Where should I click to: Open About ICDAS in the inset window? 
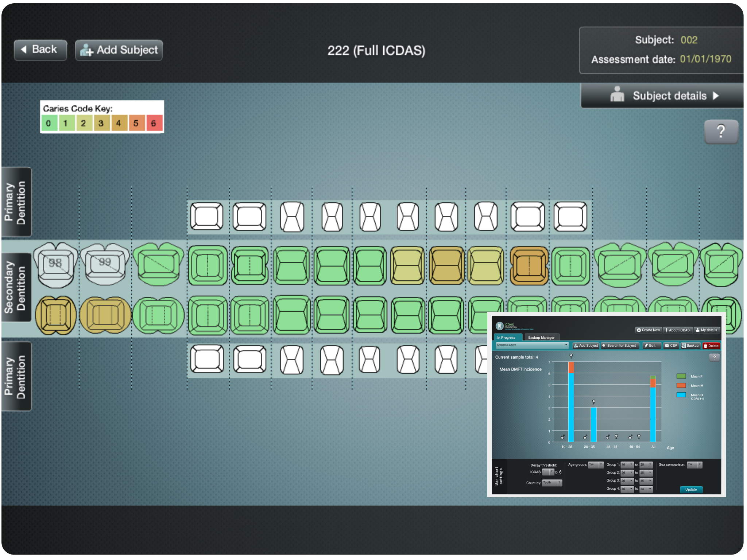pyautogui.click(x=678, y=330)
